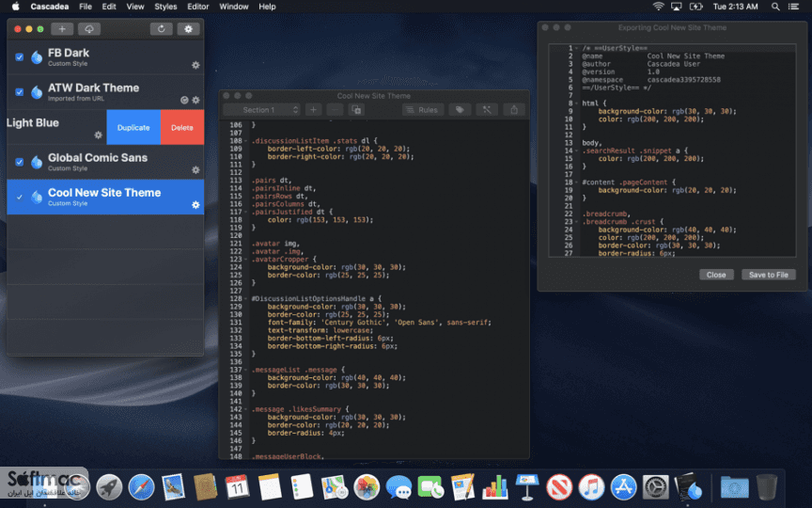Image resolution: width=812 pixels, height=508 pixels.
Task: Select the Cool New Site Theme row
Action: [x=105, y=197]
